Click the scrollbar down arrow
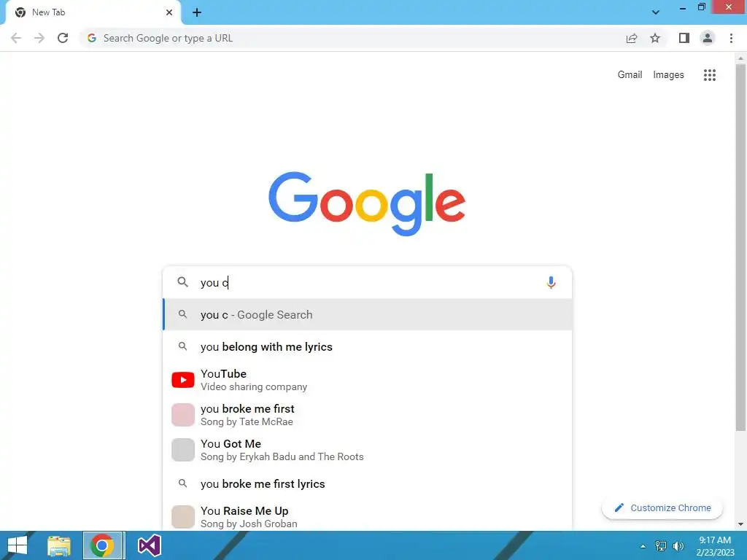 click(x=740, y=524)
